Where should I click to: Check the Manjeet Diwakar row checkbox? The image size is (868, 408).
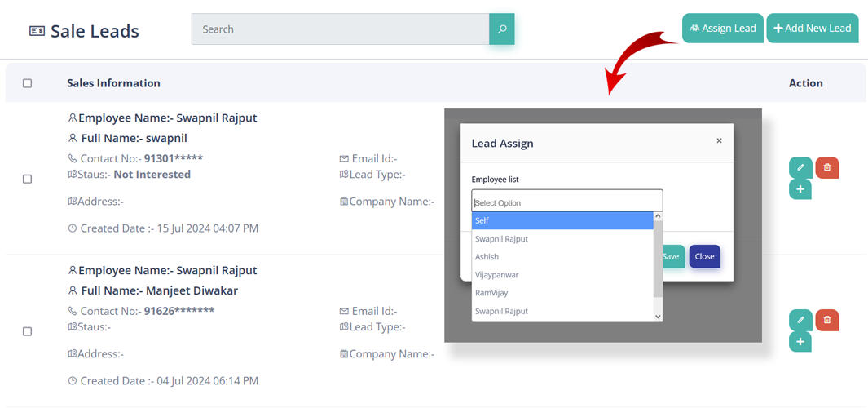pos(28,331)
